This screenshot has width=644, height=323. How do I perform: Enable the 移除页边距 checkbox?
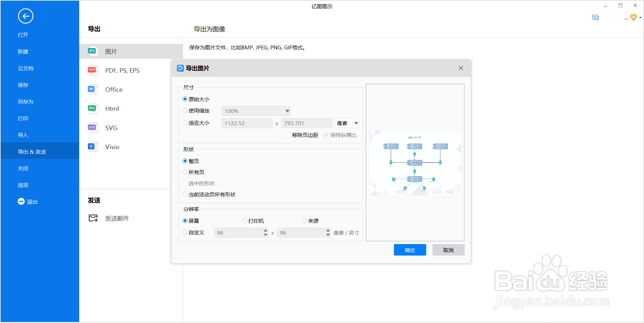click(x=288, y=135)
